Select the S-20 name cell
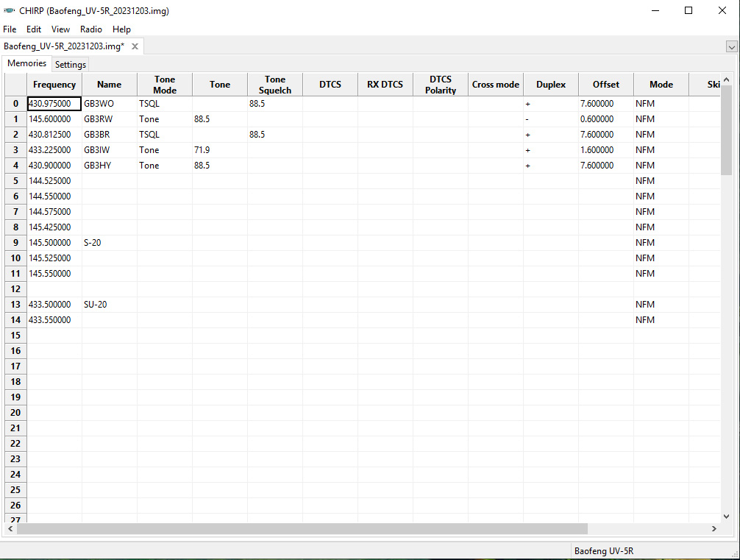740x560 pixels. click(x=110, y=243)
